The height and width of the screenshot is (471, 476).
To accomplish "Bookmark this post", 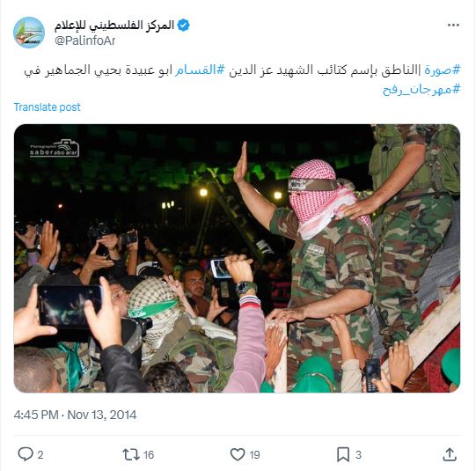I will [343, 454].
